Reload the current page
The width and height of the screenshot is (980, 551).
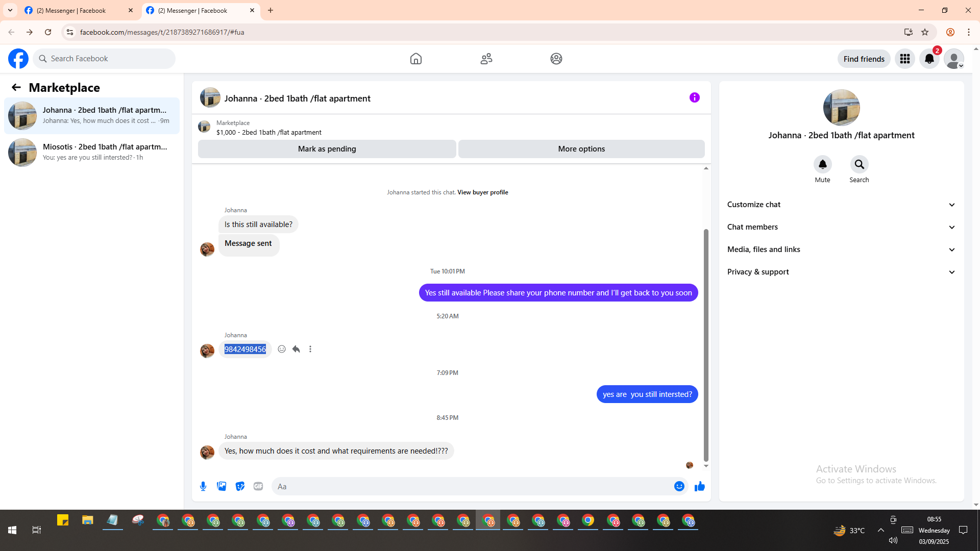pyautogui.click(x=48, y=32)
